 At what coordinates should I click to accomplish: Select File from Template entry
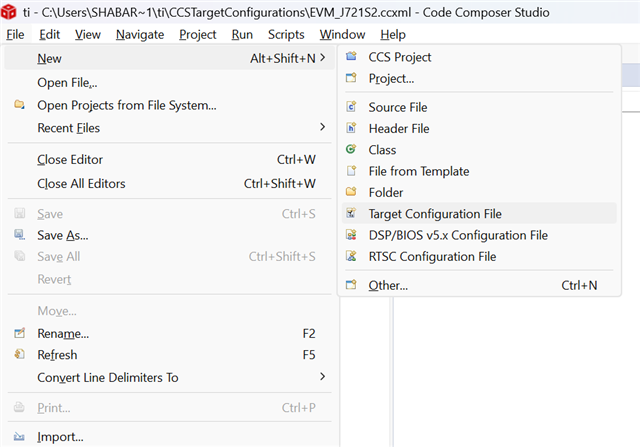418,171
